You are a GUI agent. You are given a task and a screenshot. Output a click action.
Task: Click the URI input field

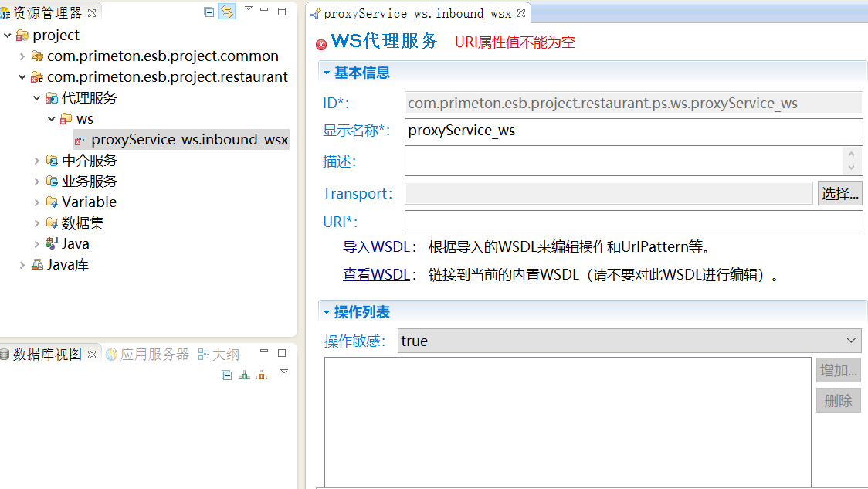pos(633,222)
